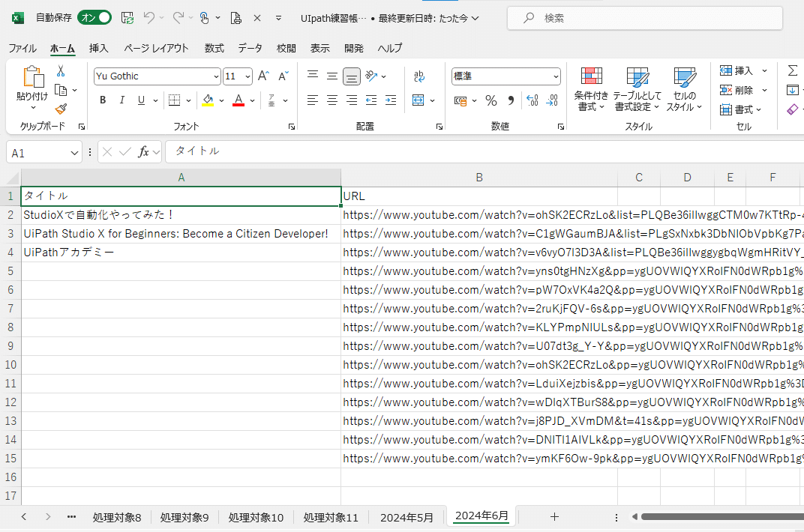Click the copy icon
Image resolution: width=804 pixels, height=532 pixels.
click(x=61, y=90)
